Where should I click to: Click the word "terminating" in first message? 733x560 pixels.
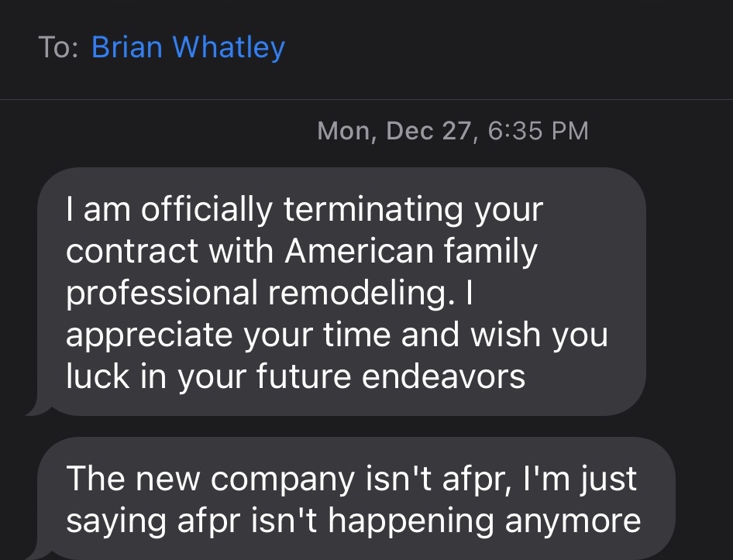373,209
